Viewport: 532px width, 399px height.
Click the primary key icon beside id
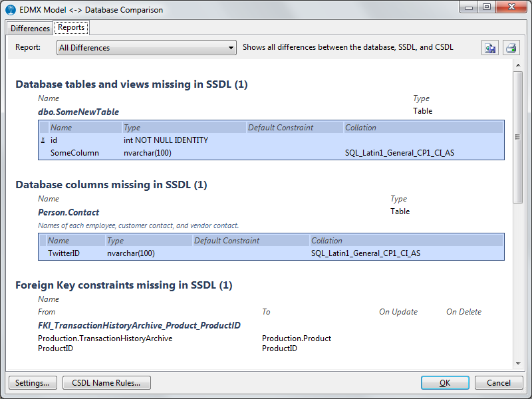click(x=43, y=140)
